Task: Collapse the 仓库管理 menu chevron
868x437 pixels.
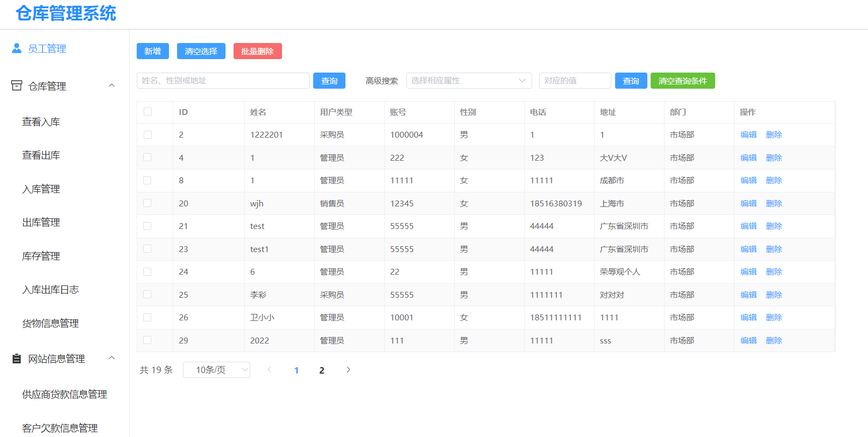Action: point(112,85)
